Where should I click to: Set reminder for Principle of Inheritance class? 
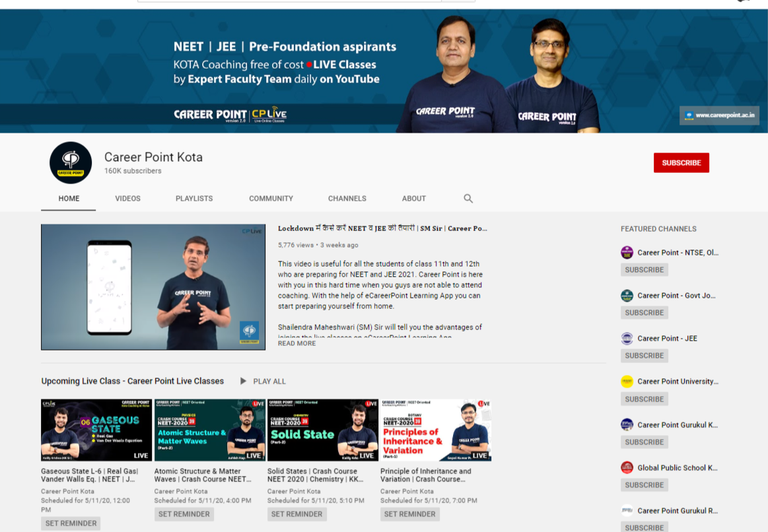(410, 514)
